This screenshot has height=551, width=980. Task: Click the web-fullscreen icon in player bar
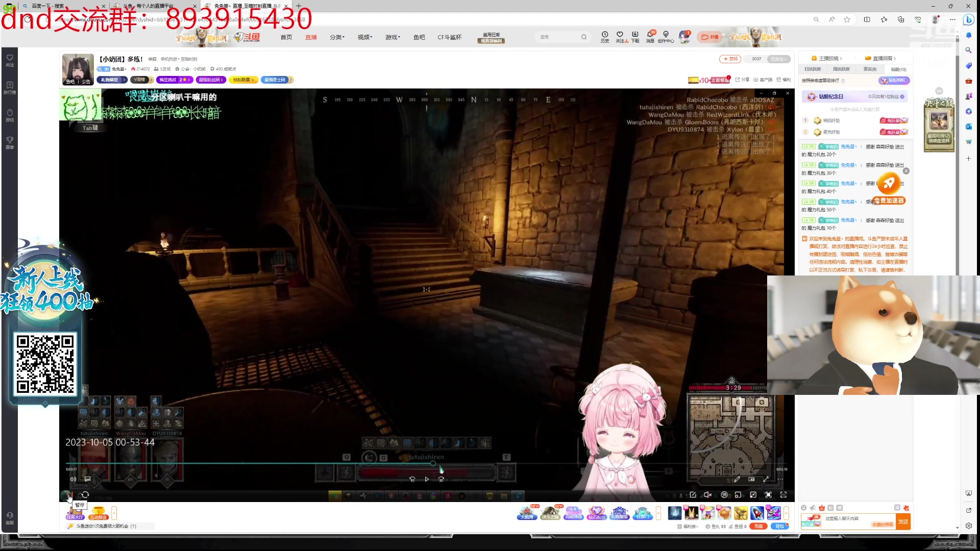tap(768, 494)
